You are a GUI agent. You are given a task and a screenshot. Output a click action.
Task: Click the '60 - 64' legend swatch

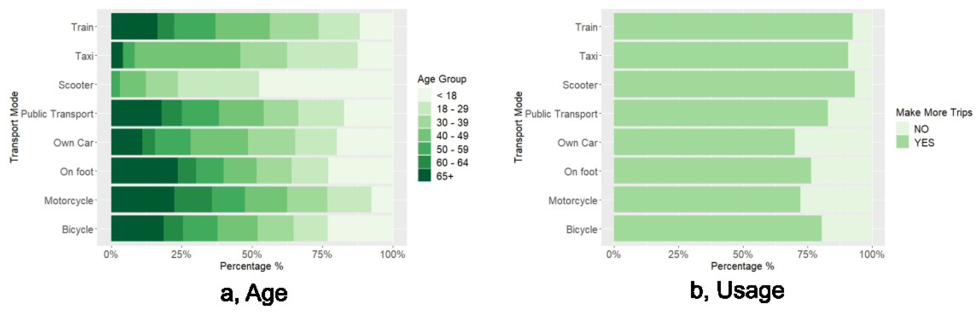point(424,163)
